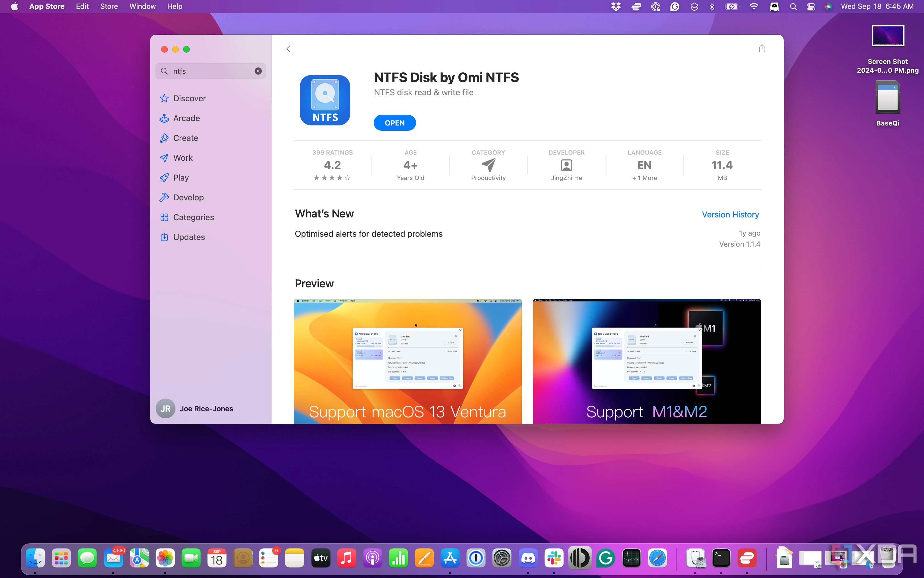This screenshot has height=578, width=924.
Task: Open Activity Monitor from the Dock
Action: [631, 558]
